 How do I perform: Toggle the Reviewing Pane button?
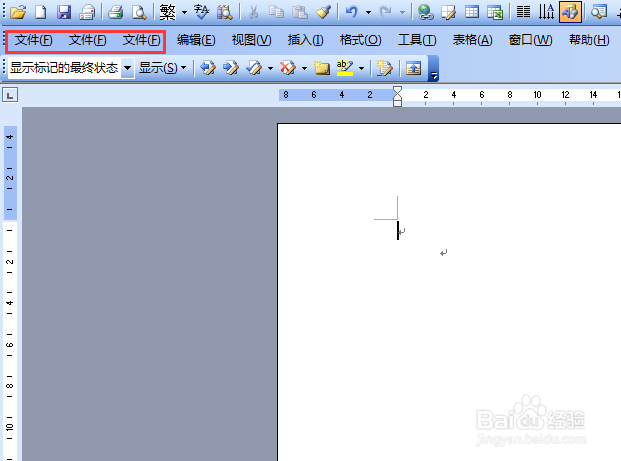click(x=413, y=68)
